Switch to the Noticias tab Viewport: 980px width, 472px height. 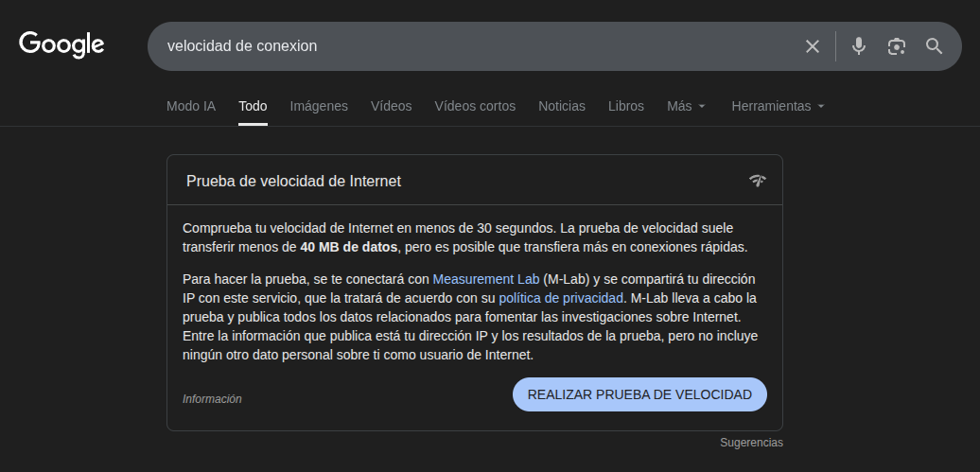click(562, 106)
